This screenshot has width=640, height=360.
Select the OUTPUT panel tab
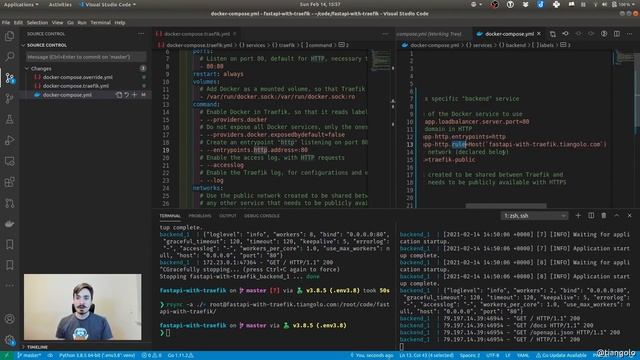(228, 216)
